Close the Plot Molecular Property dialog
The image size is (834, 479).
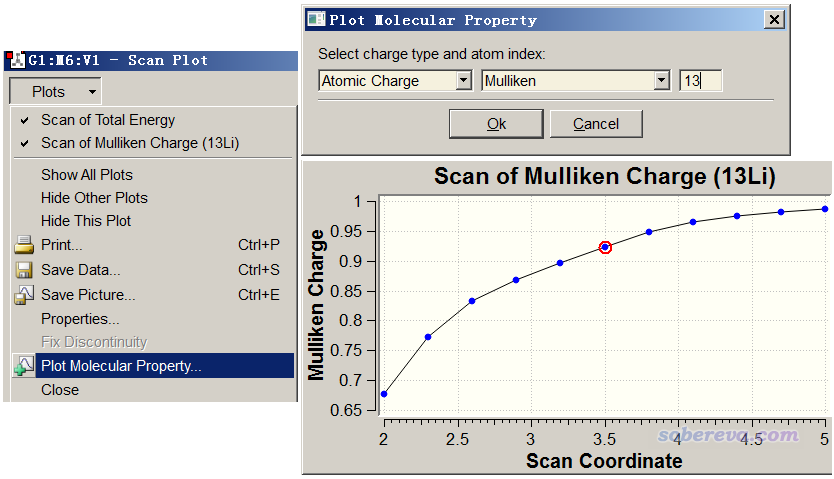point(774,20)
